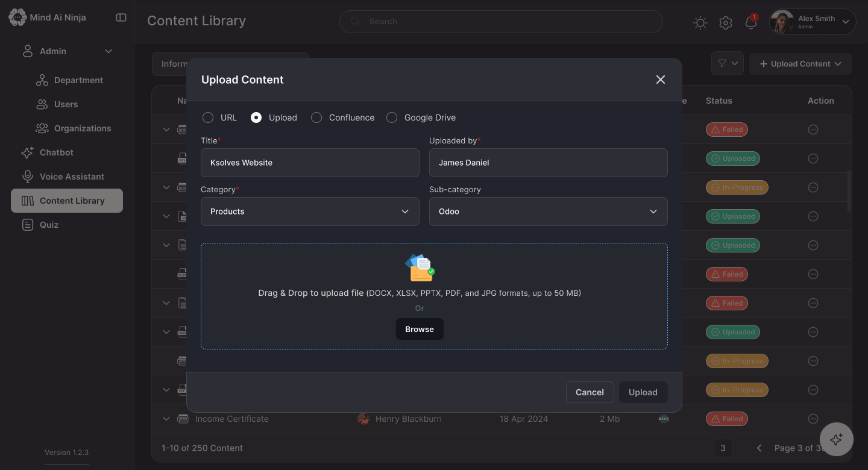Open settings gear in top bar
This screenshot has height=470, width=868.
726,23
